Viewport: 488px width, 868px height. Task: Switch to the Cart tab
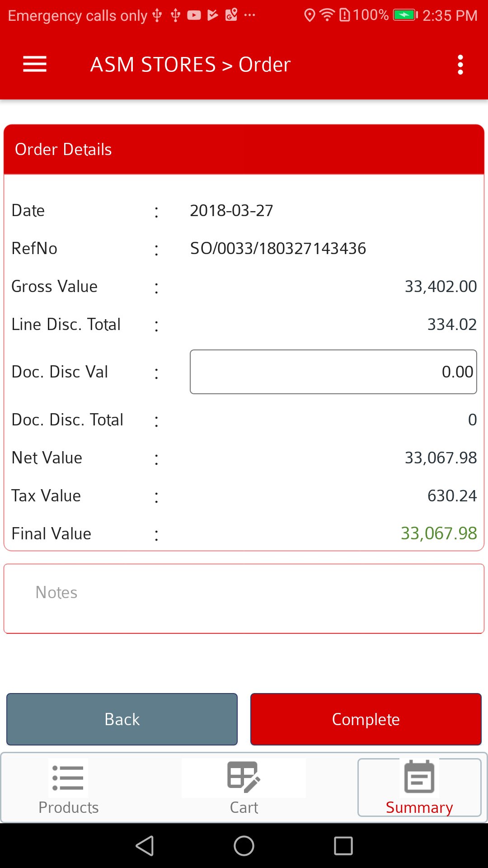pos(244,788)
